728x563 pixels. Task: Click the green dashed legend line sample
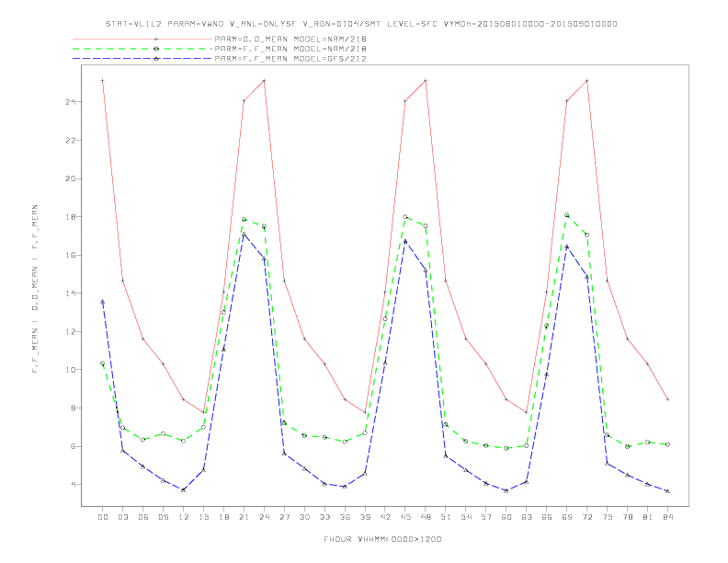click(x=142, y=49)
